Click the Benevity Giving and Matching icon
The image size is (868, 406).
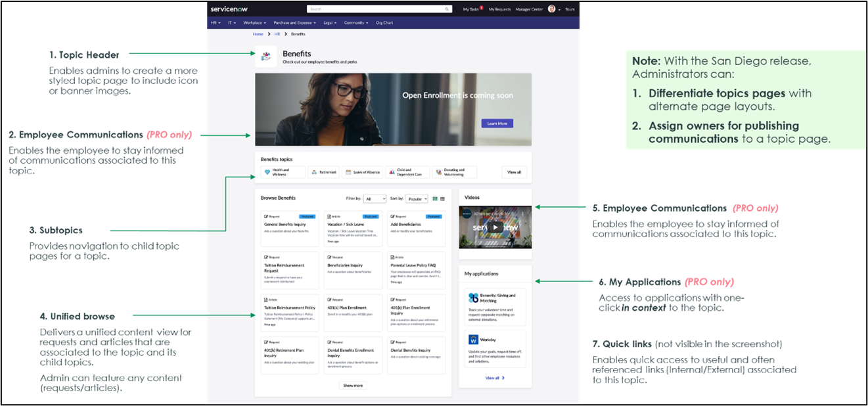pyautogui.click(x=473, y=298)
